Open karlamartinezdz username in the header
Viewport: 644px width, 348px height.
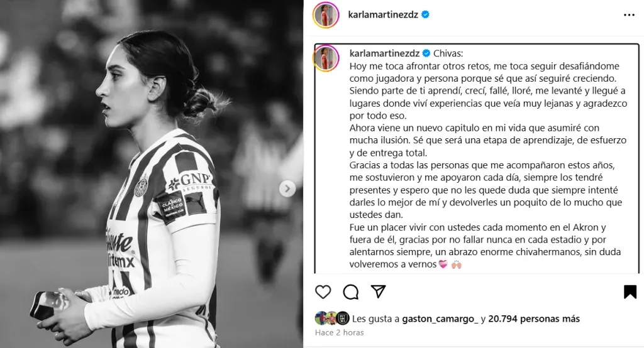point(383,15)
